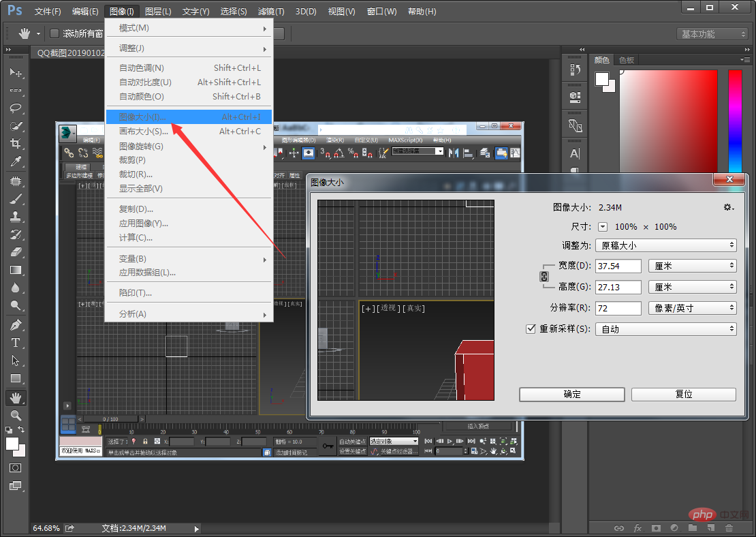756x537 pixels.
Task: Open status bar document info arrow
Action: point(197,529)
